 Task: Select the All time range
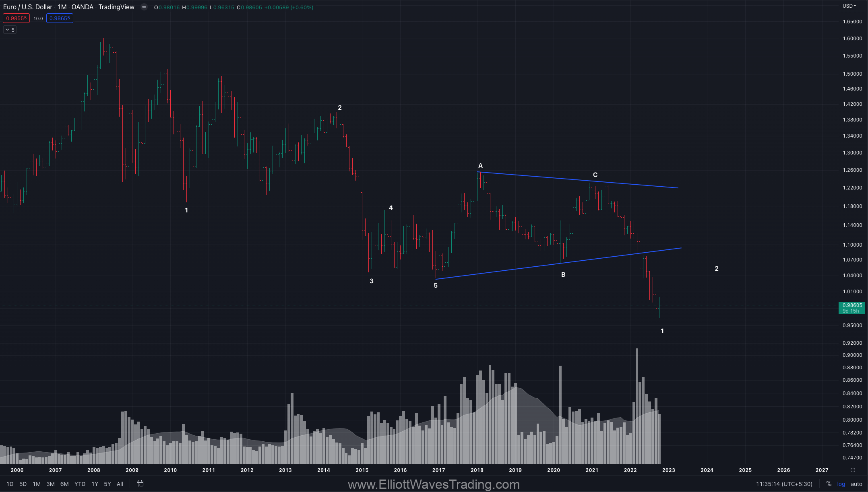pos(120,484)
